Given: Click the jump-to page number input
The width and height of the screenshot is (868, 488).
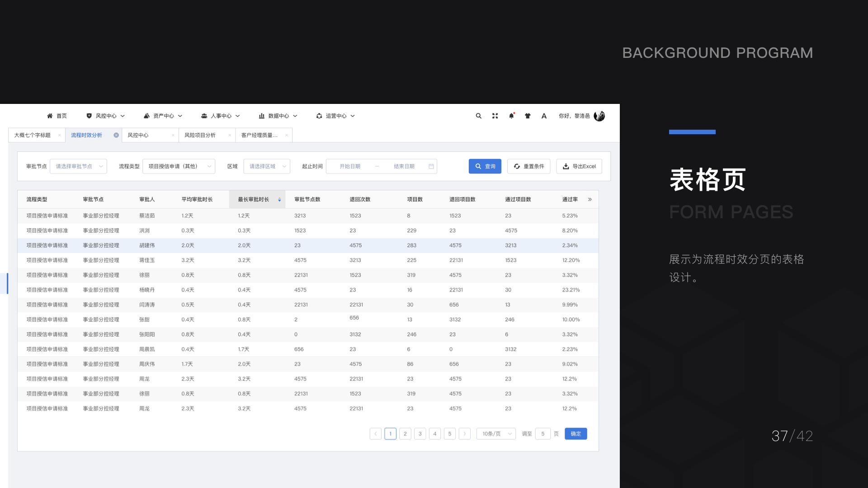Looking at the screenshot, I should point(543,434).
